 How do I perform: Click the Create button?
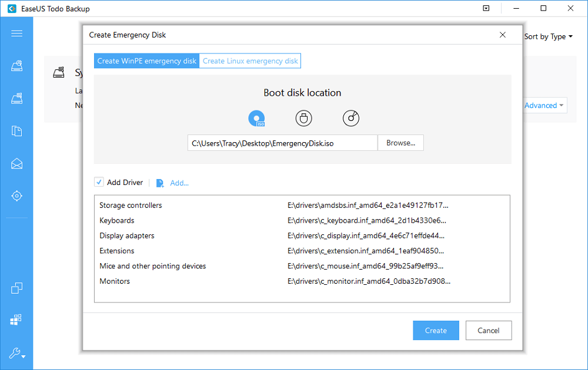436,330
